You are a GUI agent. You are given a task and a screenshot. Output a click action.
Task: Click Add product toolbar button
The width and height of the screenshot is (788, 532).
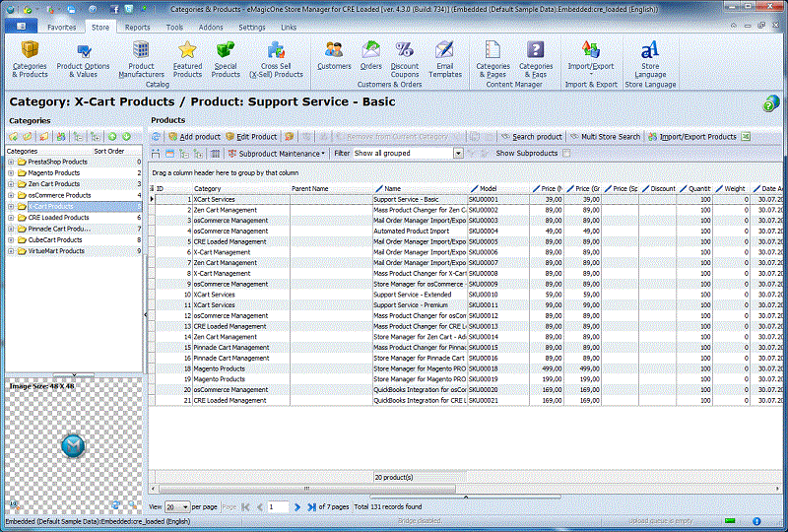click(x=194, y=137)
